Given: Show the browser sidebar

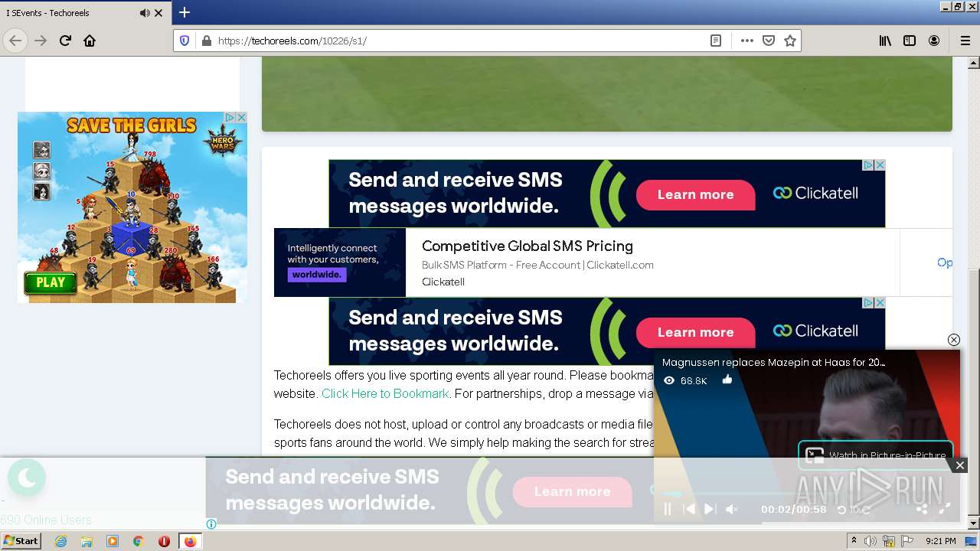Looking at the screenshot, I should (910, 41).
